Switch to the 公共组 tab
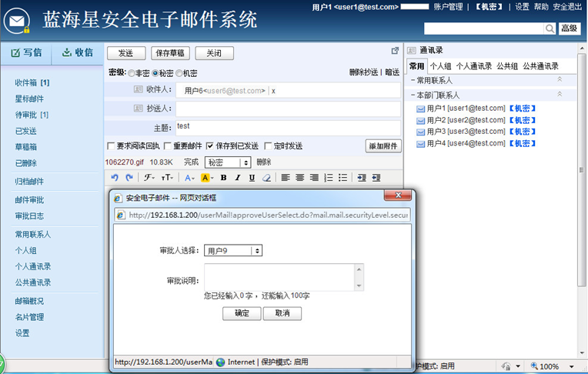This screenshot has height=374, width=588. [x=507, y=66]
